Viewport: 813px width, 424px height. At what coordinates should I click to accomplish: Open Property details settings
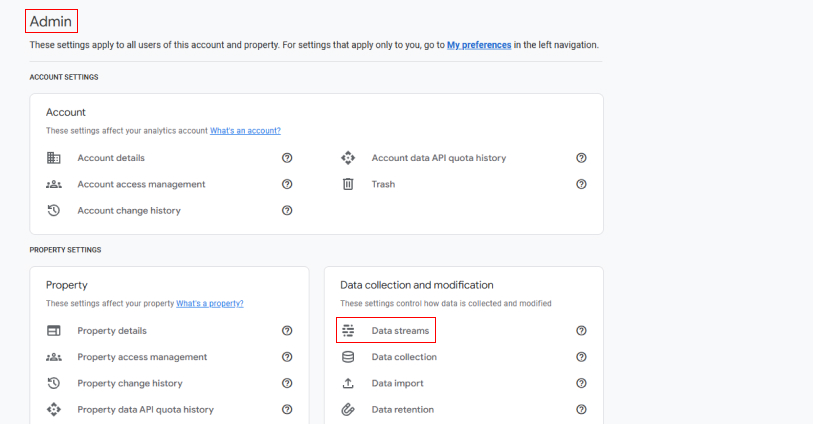112,331
